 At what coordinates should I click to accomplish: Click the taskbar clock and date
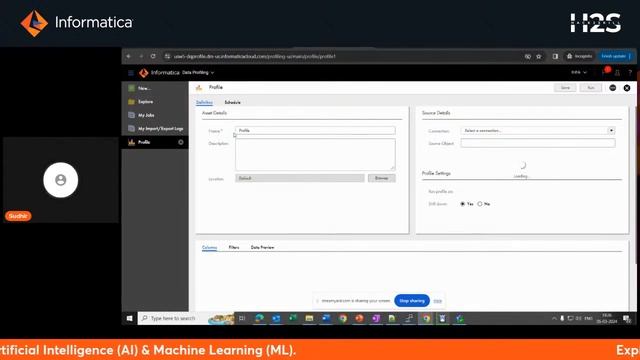(607, 318)
